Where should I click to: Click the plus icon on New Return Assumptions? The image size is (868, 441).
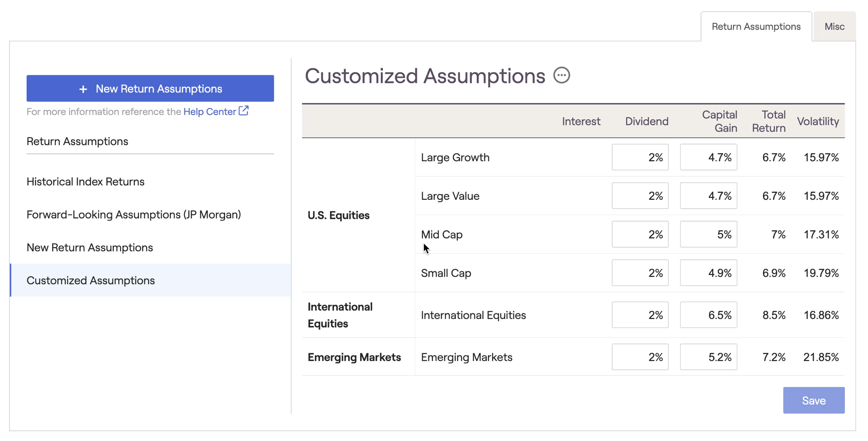coord(83,89)
